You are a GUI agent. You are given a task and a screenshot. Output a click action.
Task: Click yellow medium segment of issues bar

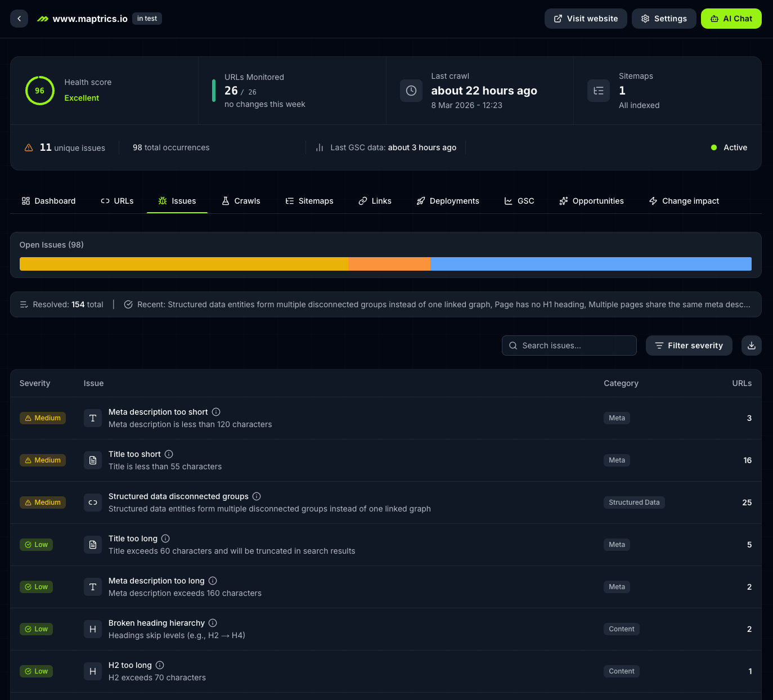[x=184, y=264]
